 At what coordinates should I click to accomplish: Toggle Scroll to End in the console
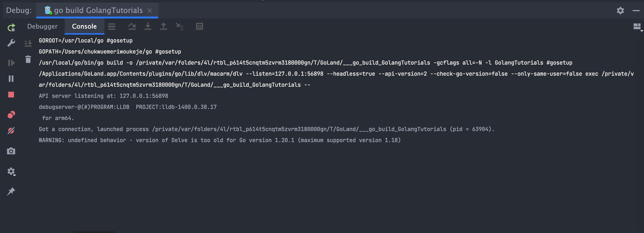(x=28, y=43)
